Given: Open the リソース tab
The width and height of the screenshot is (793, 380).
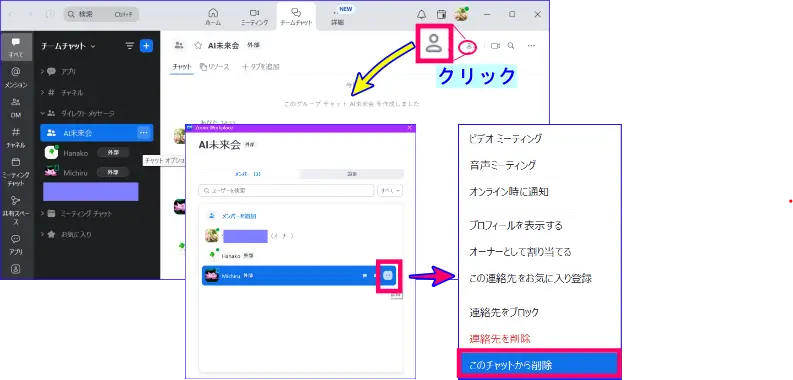Looking at the screenshot, I should (x=214, y=67).
